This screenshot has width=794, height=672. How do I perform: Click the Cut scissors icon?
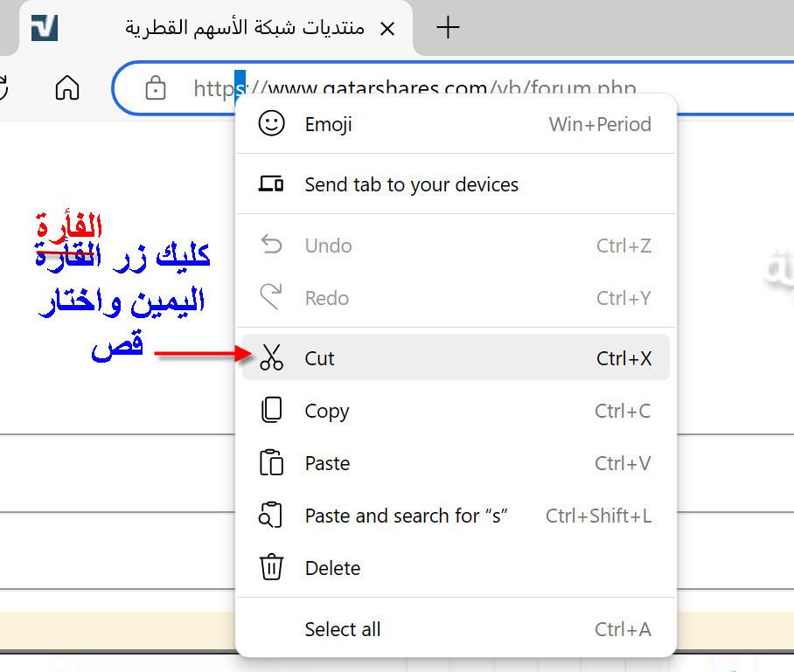[x=271, y=357]
